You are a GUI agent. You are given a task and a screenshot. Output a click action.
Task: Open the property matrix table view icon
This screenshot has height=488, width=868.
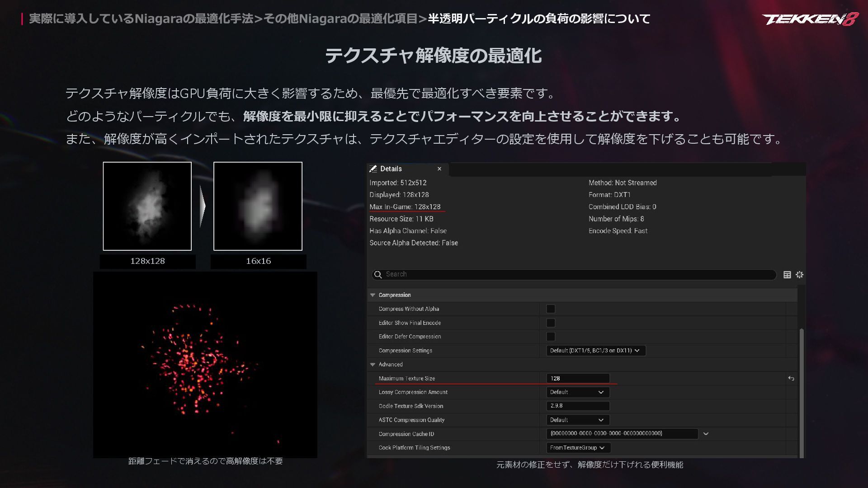pos(787,275)
